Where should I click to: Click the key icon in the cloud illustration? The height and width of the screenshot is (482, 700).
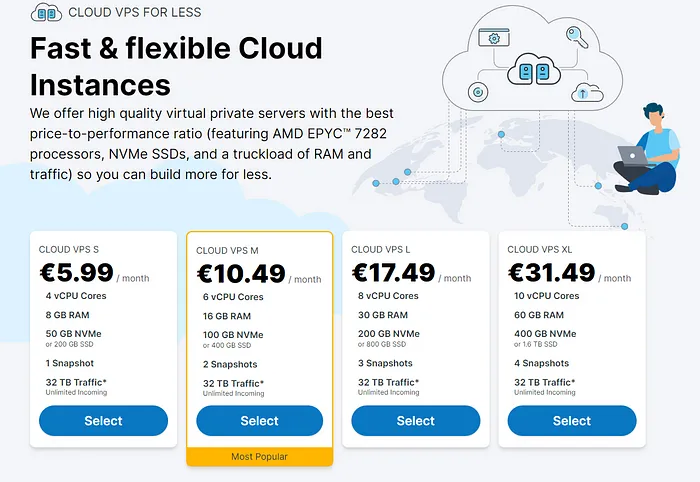coord(577,37)
